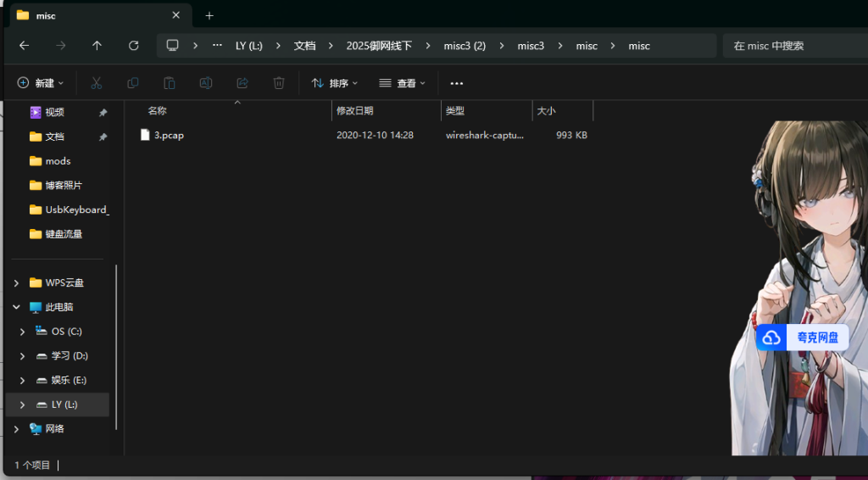Navigate to LY (L:) in address bar

tap(249, 46)
